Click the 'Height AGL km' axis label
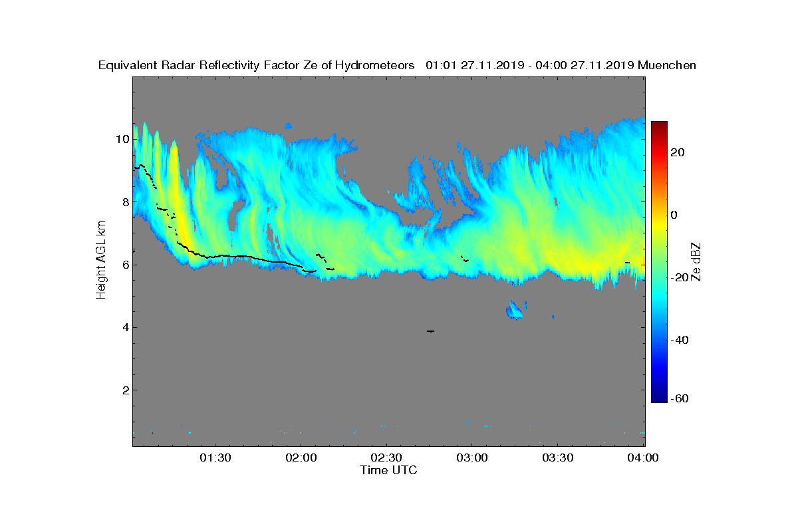Viewport: 798px width, 532px height. (101, 261)
